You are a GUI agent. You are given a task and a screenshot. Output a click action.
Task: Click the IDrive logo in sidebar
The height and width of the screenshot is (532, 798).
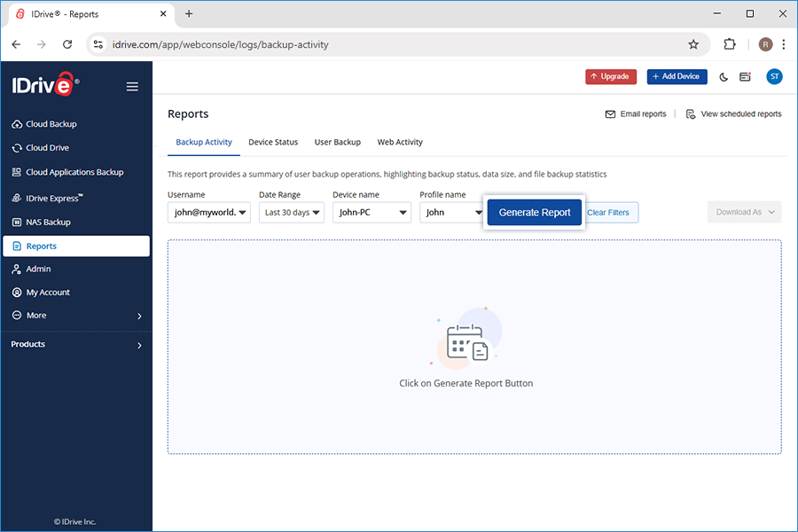pos(45,84)
